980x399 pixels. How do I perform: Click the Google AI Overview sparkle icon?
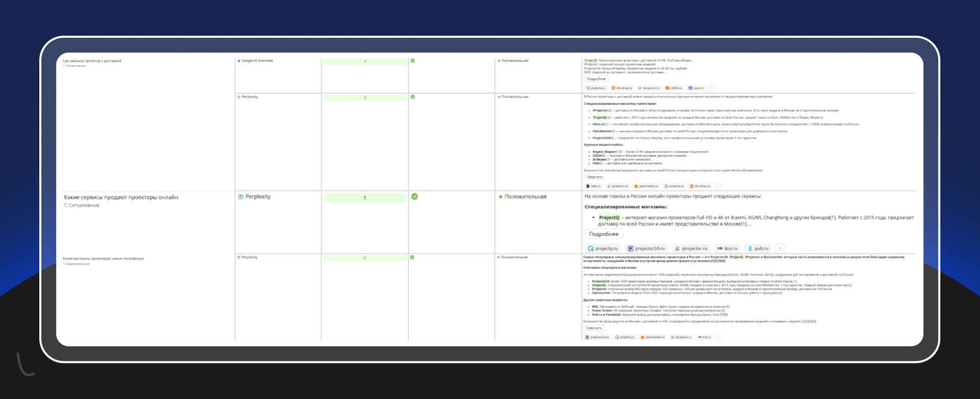click(x=239, y=61)
